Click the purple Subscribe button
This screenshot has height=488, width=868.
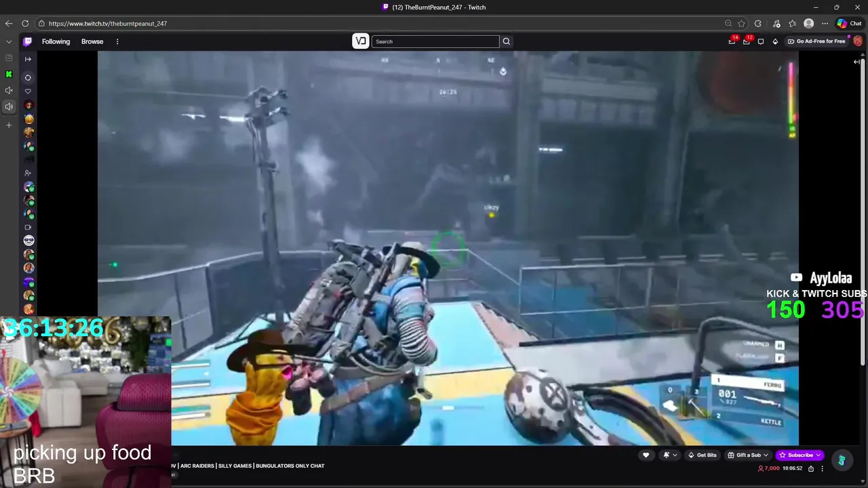800,455
